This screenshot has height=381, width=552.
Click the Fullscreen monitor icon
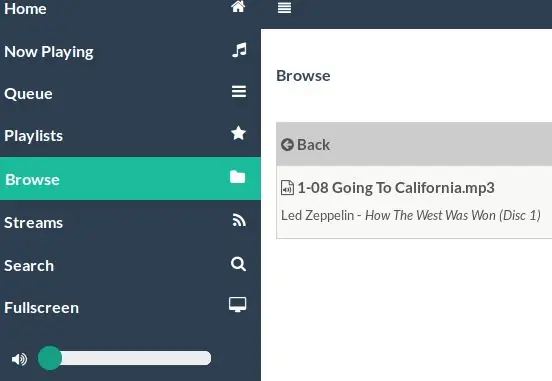(238, 305)
